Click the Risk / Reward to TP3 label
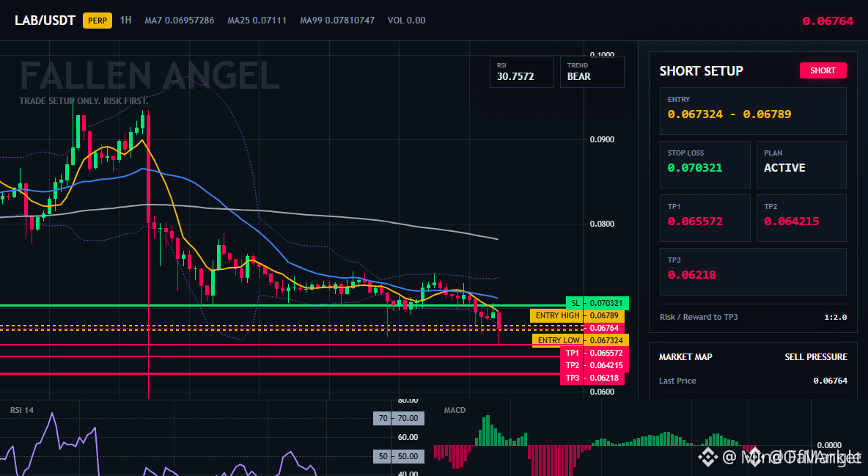Viewport: 868px width, 476px height. click(699, 317)
